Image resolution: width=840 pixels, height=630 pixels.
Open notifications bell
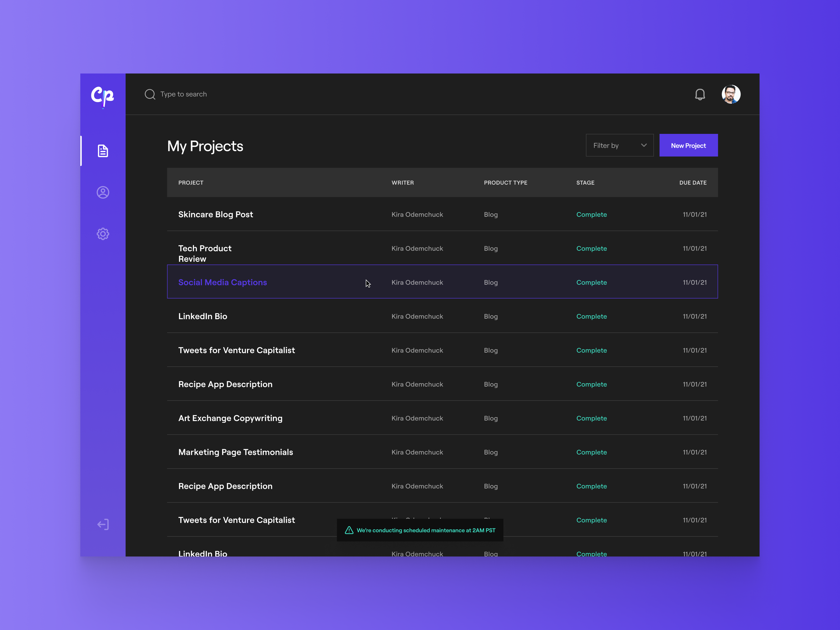(700, 94)
